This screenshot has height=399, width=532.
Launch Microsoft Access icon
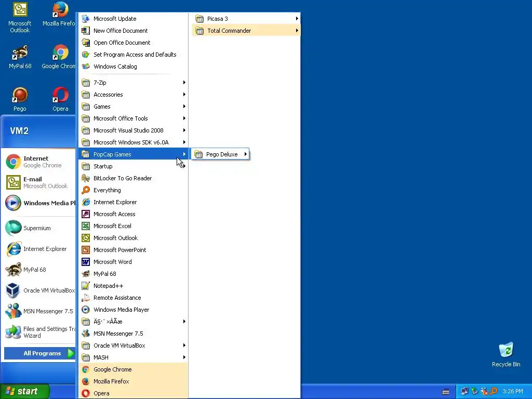(x=86, y=214)
